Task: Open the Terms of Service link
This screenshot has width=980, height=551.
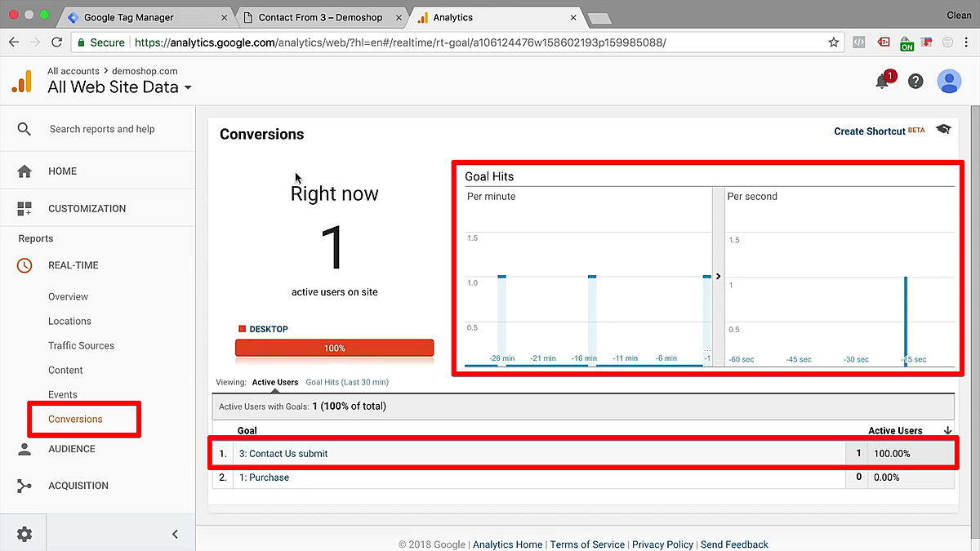Action: (587, 544)
